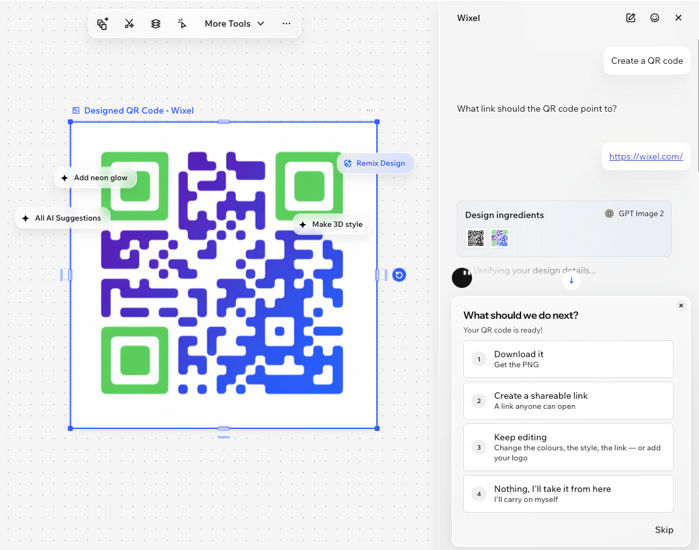Open the black QR code ingredient thumbnail
This screenshot has height=550, width=699.
pos(476,238)
